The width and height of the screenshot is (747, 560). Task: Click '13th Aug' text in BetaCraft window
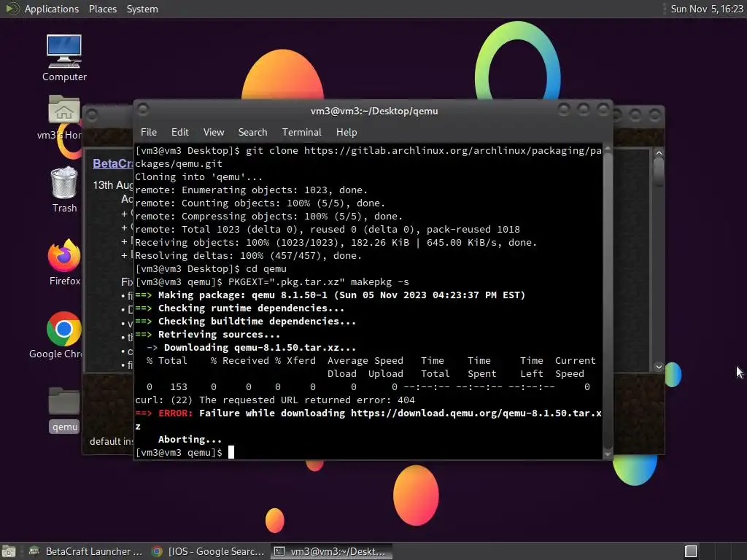click(x=113, y=185)
